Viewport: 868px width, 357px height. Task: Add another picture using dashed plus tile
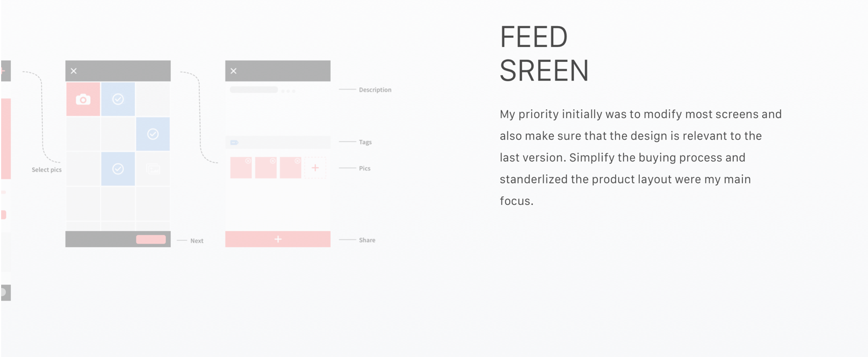315,168
